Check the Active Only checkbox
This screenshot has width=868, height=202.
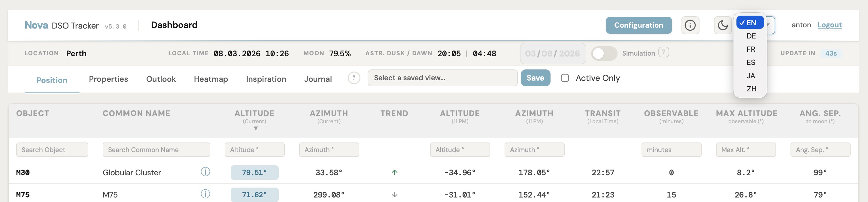[x=565, y=78]
